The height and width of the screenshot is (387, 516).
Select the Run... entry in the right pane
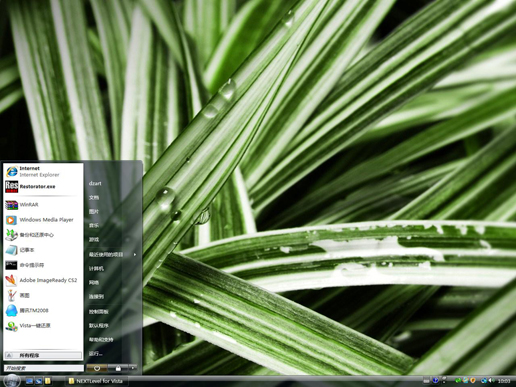click(96, 354)
